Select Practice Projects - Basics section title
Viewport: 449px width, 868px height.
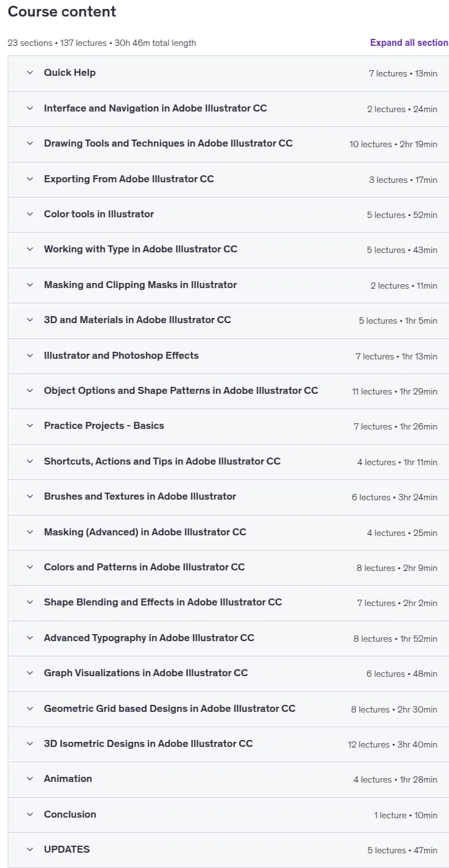coord(104,426)
